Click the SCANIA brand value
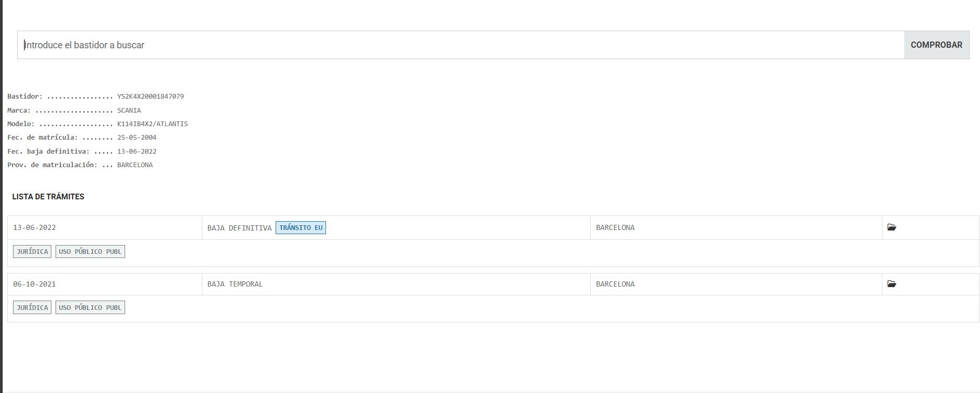980x393 pixels. point(129,111)
